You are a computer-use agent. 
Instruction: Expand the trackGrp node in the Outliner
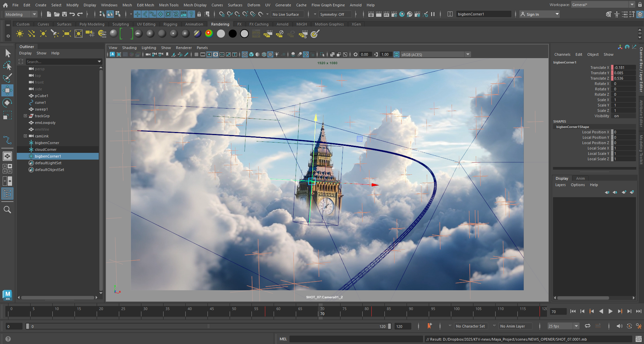click(x=25, y=116)
